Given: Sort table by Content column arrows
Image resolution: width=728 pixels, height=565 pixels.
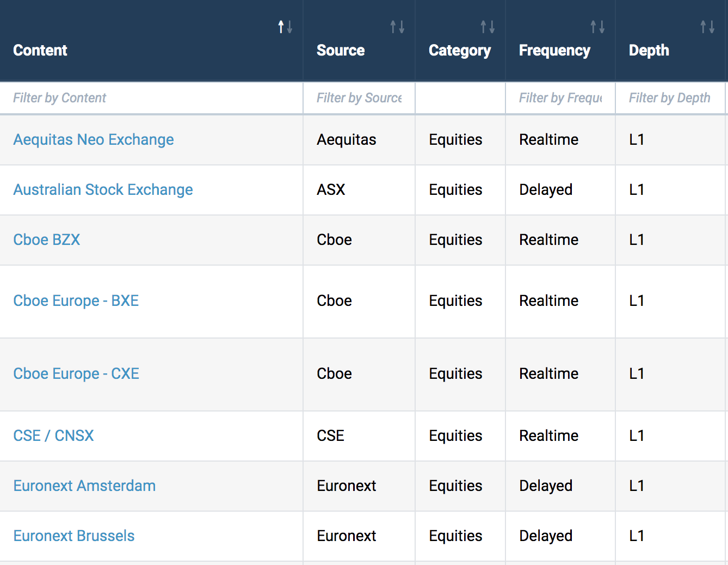Looking at the screenshot, I should (285, 27).
